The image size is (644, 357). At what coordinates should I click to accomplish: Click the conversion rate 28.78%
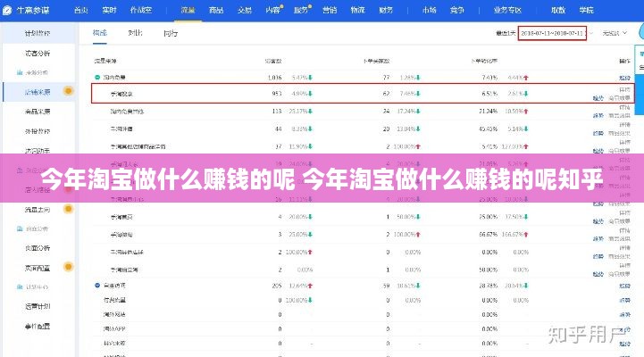pyautogui.click(x=489, y=286)
